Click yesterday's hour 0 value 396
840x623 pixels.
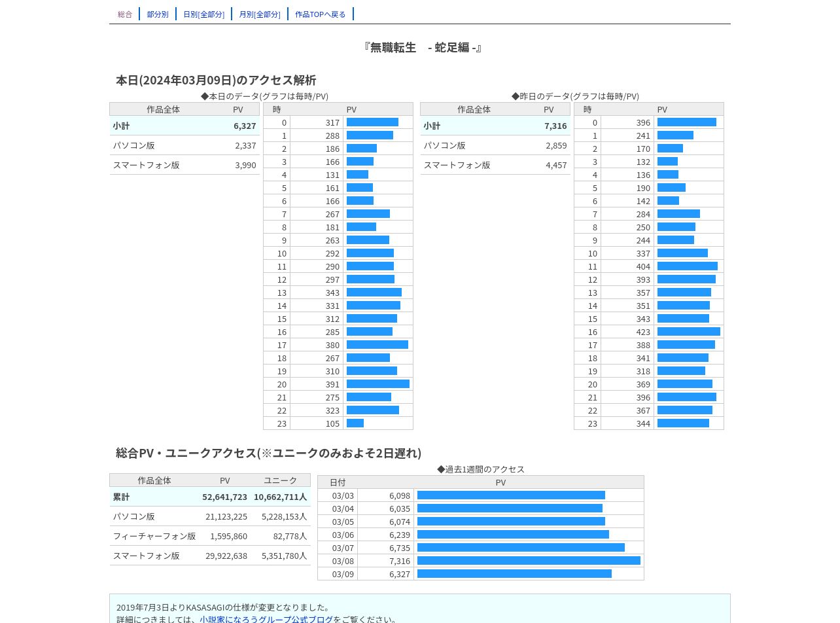click(x=643, y=122)
